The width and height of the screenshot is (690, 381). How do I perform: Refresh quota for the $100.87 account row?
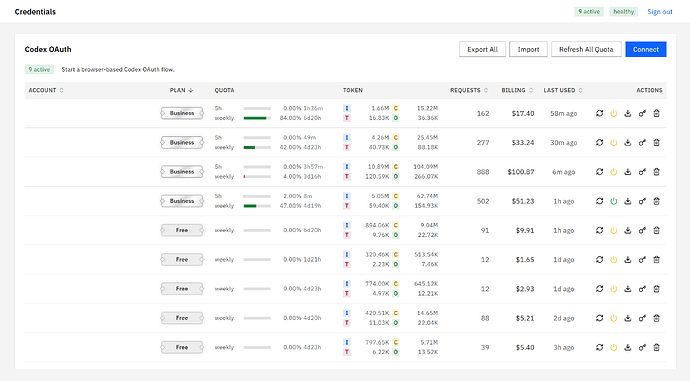click(x=599, y=172)
